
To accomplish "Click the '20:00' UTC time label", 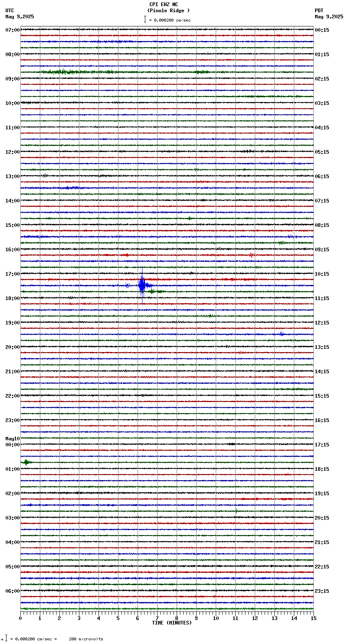I will tap(13, 347).
